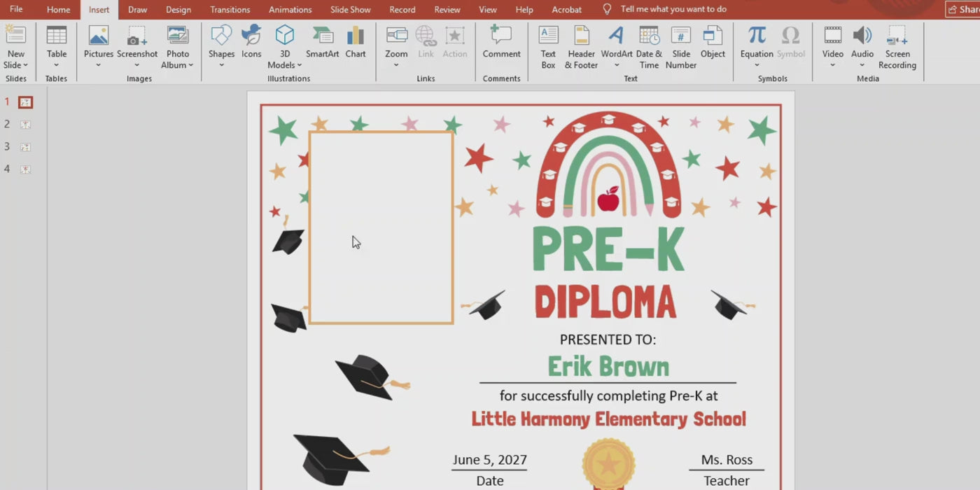Select slide 3 thumbnail
The width and height of the screenshot is (980, 490).
coord(25,147)
